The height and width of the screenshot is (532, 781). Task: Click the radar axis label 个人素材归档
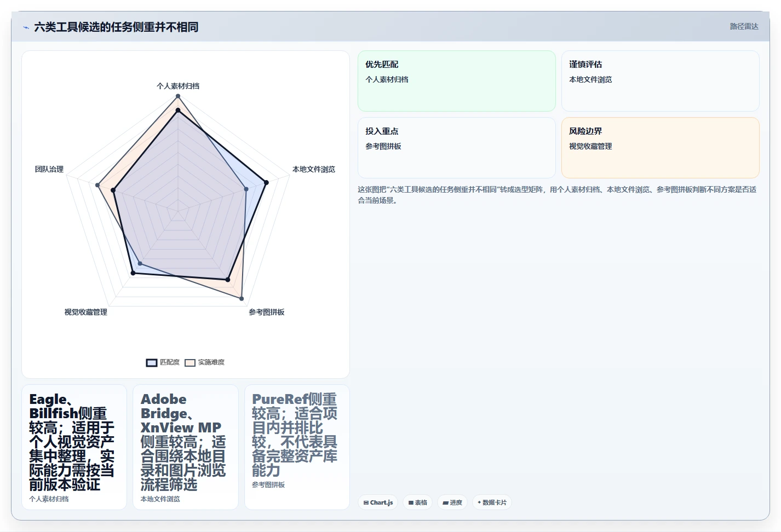point(178,86)
